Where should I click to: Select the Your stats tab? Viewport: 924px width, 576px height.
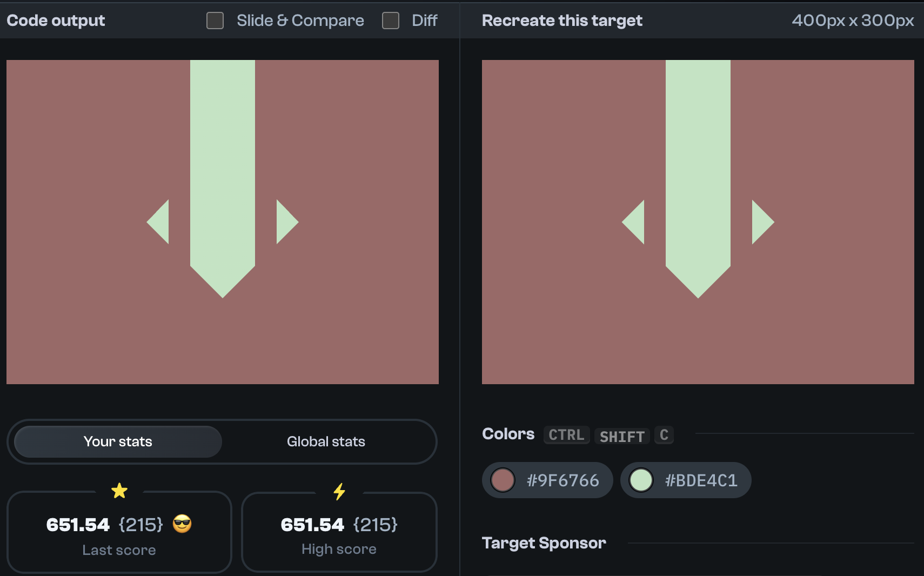click(117, 441)
